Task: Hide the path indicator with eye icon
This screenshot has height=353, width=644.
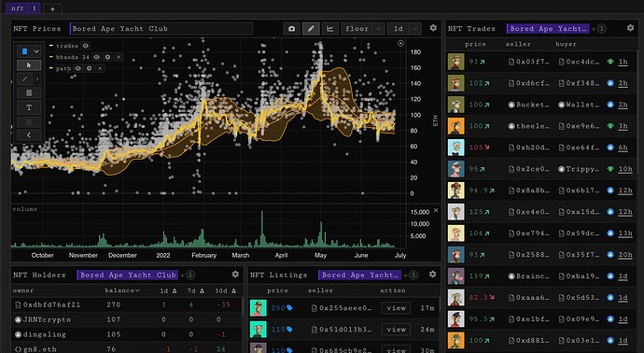Action: [x=78, y=68]
